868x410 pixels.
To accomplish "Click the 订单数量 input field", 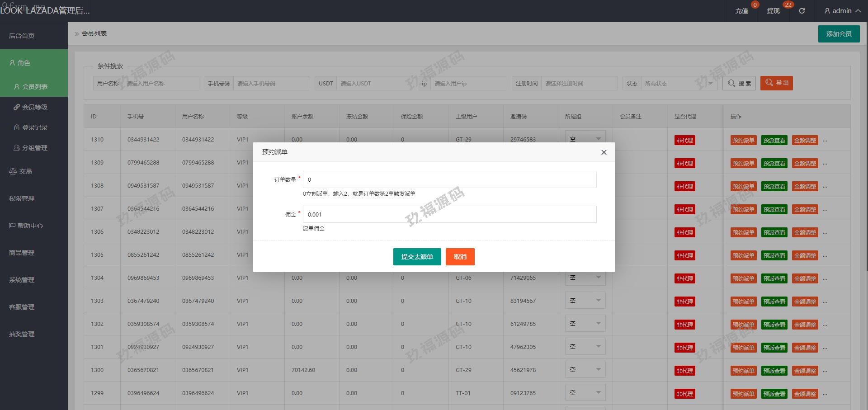I will 449,179.
